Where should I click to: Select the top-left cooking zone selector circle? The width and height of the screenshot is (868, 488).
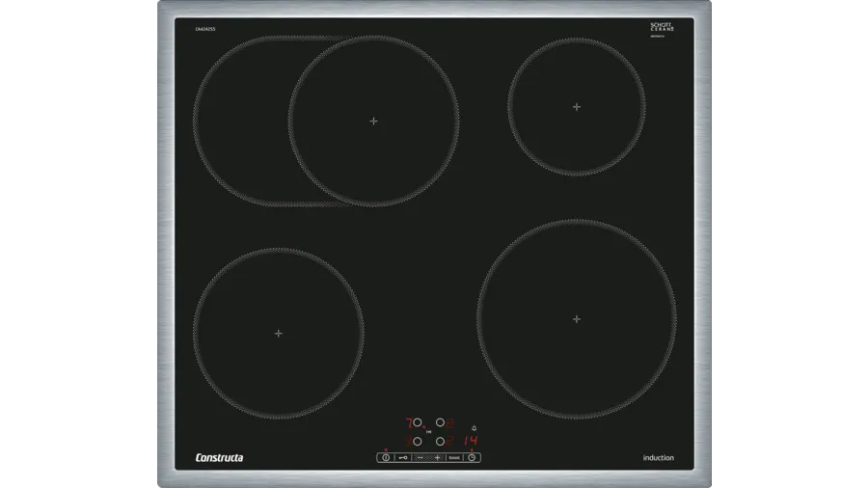pos(418,422)
